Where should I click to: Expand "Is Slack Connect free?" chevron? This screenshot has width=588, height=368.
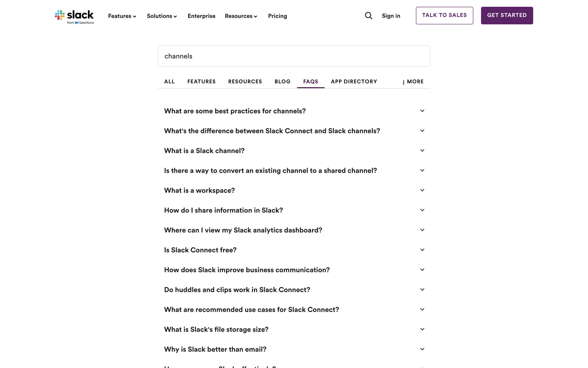pos(422,250)
